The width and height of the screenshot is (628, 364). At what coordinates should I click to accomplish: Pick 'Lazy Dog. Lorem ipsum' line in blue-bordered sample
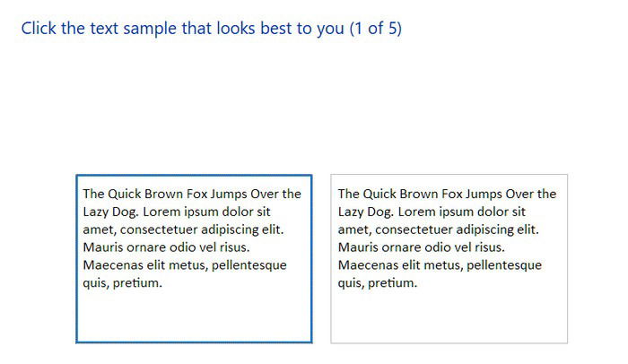point(177,212)
